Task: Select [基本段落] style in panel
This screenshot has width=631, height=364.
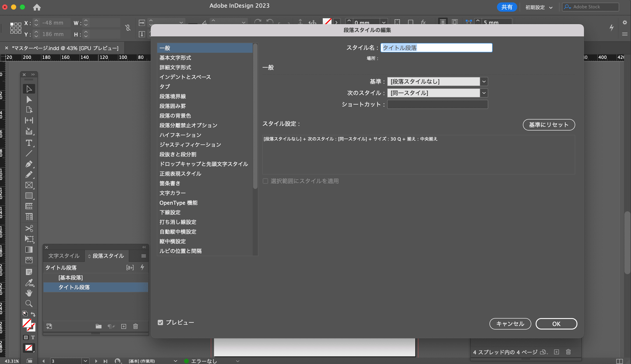Action: (x=96, y=277)
